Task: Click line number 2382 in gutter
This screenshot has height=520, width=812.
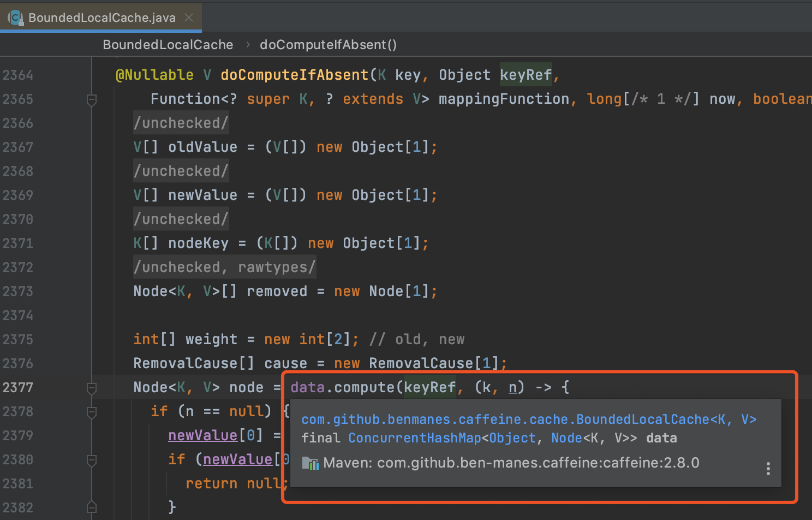Action: [x=18, y=508]
